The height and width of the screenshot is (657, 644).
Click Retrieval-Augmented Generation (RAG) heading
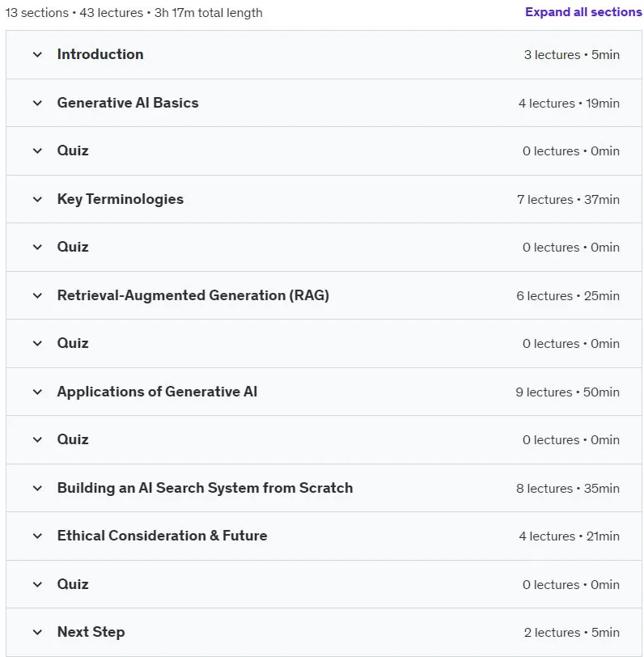(x=193, y=296)
